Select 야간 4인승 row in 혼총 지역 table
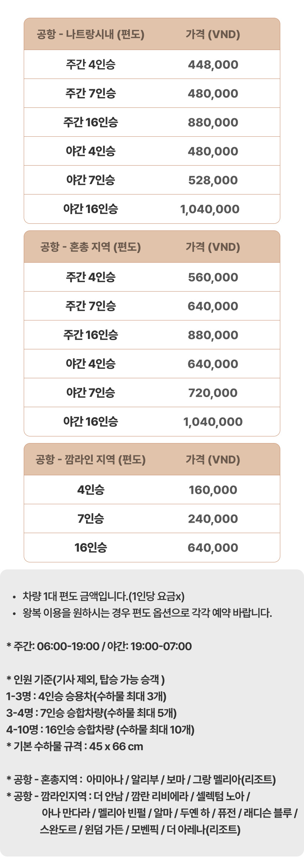This screenshot has height=868, width=304. (90, 364)
